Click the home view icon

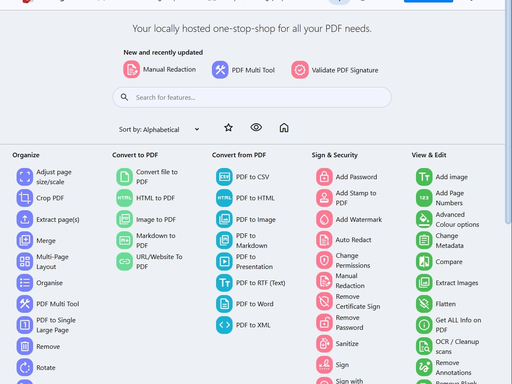[x=284, y=128]
